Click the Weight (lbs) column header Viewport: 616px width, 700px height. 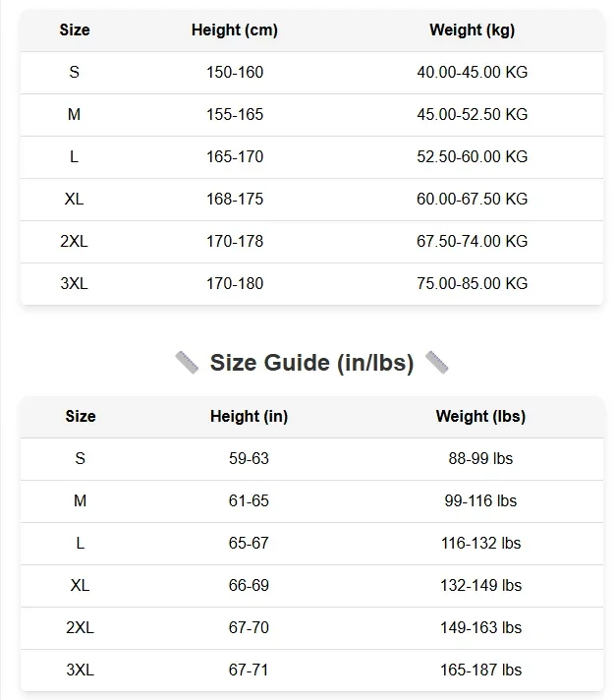pyautogui.click(x=480, y=417)
